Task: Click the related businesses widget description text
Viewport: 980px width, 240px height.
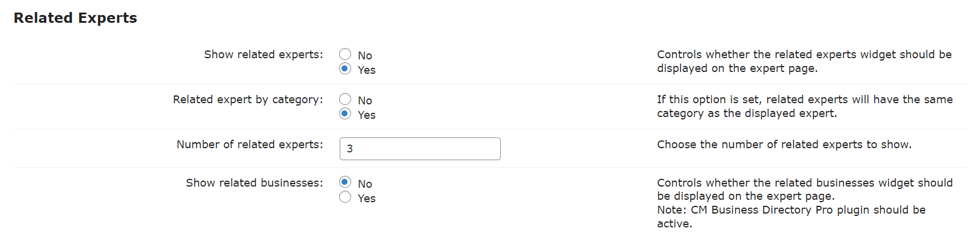Action: 804,189
